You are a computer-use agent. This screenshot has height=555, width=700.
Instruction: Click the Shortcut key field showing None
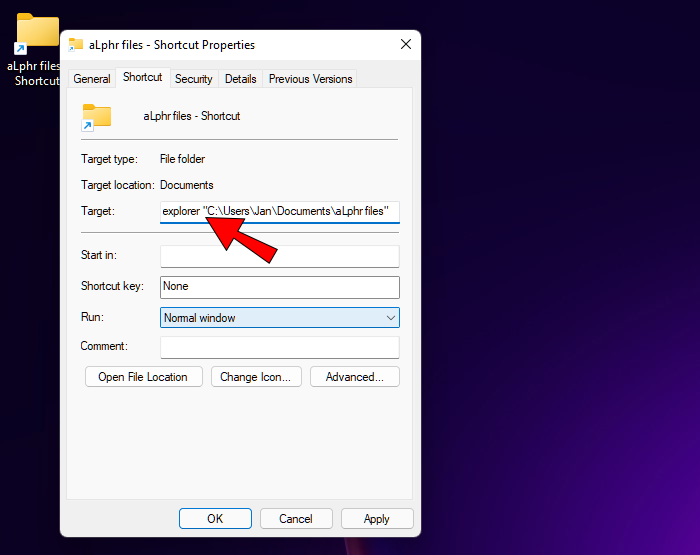280,287
